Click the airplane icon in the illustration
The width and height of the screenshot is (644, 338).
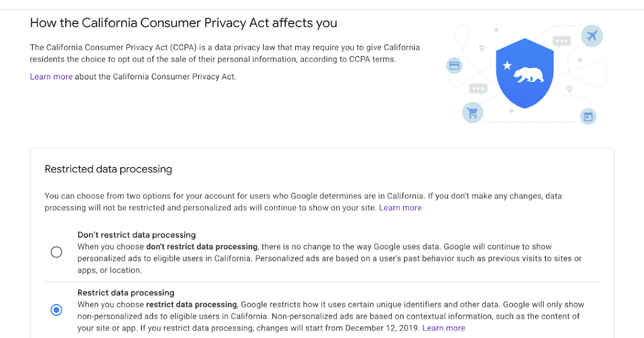(592, 36)
